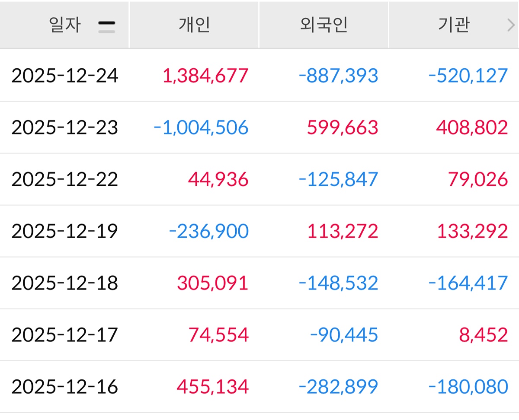Select the 2025-12-23 date row

(x=64, y=127)
